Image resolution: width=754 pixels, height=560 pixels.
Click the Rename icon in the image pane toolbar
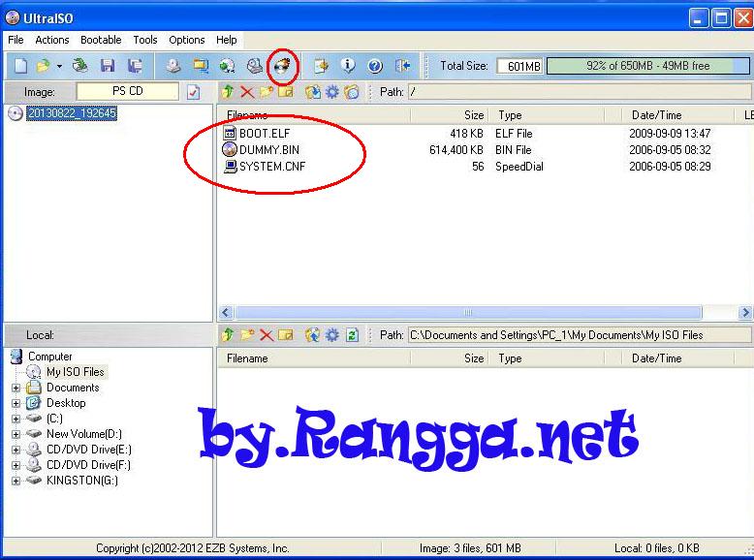pos(285,91)
